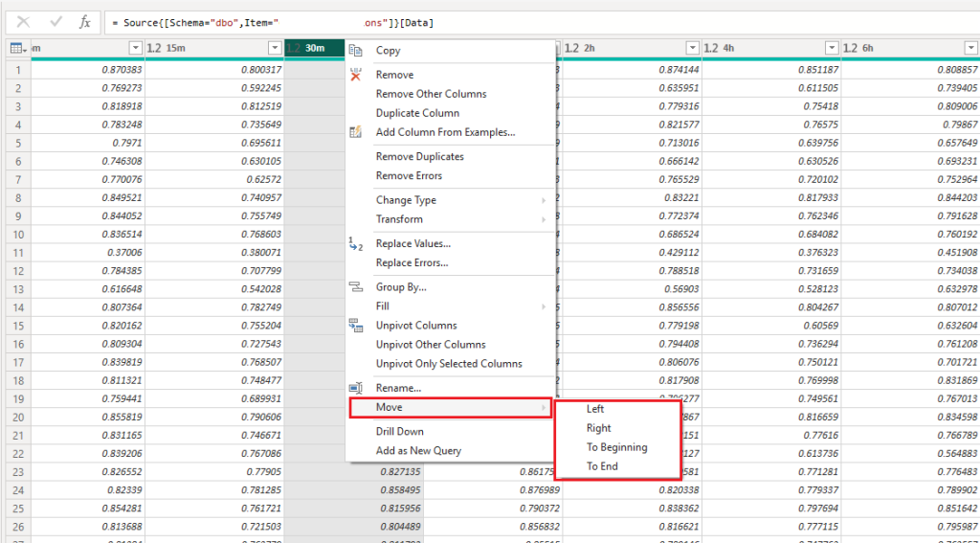This screenshot has height=543, width=980.
Task: Click cell value 0.429112
Action: [x=679, y=253]
